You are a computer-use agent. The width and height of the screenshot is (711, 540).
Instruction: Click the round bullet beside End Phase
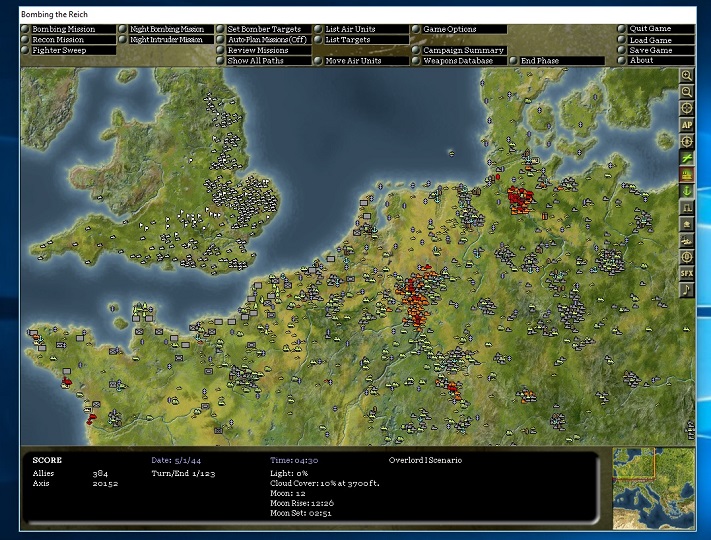point(513,61)
